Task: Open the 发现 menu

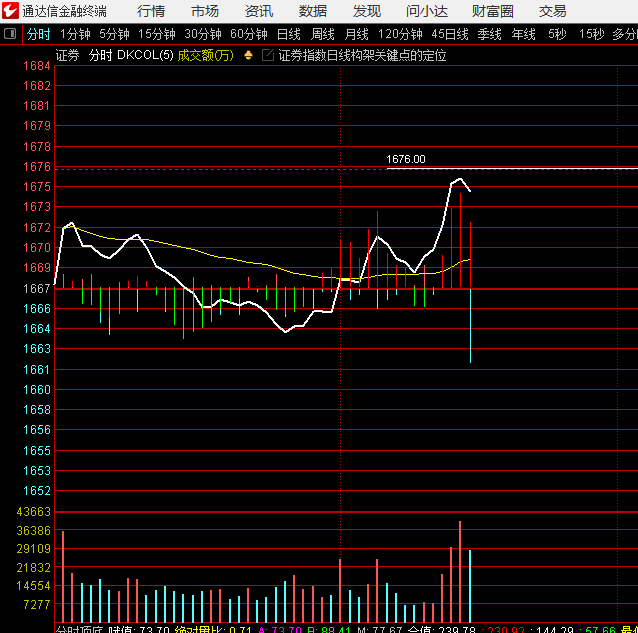Action: pos(367,11)
